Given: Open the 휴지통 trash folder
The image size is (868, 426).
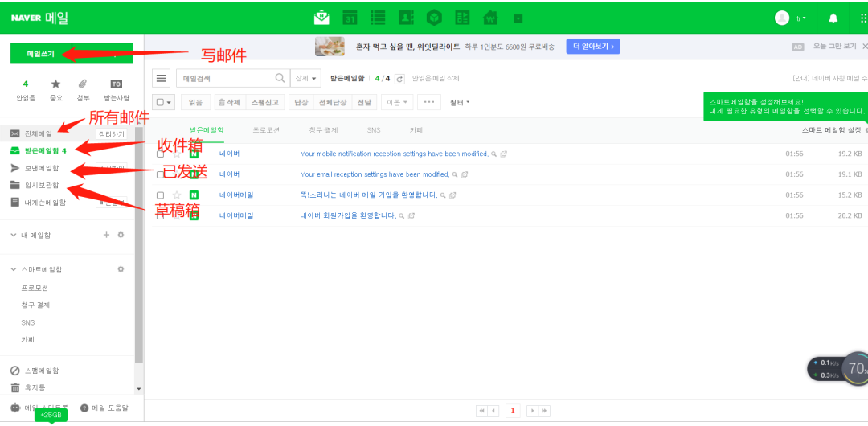Looking at the screenshot, I should [35, 387].
